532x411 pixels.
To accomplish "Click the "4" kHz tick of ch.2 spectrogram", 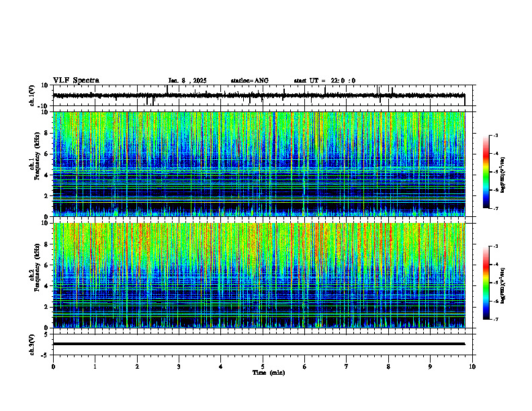I will [x=47, y=286].
